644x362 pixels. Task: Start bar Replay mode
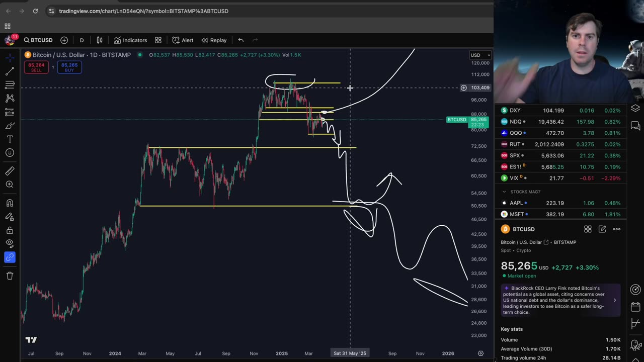click(214, 40)
